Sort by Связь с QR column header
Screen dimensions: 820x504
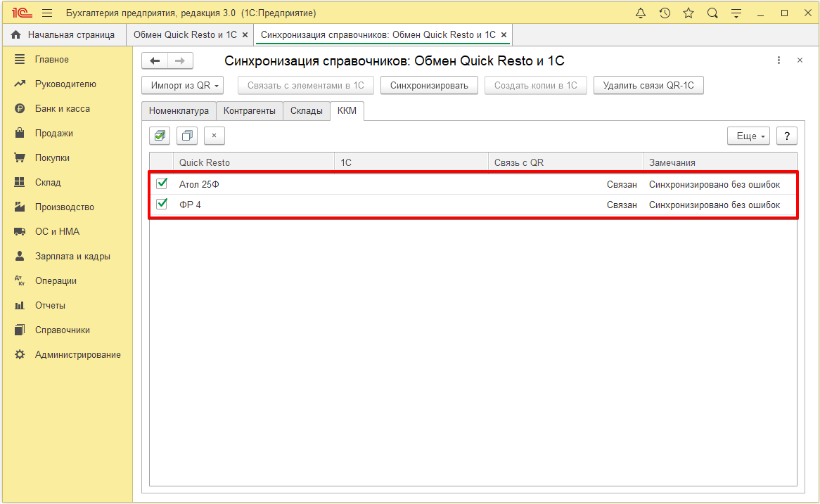click(565, 162)
